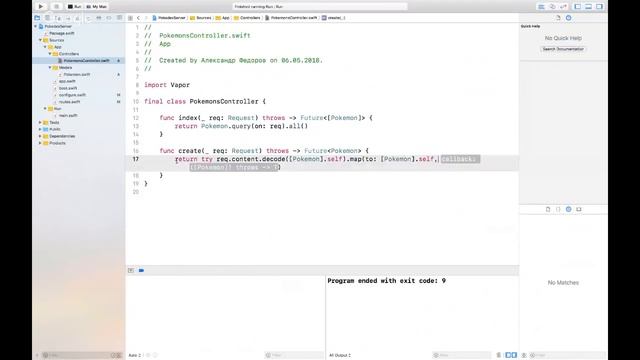Image resolution: width=640 pixels, height=360 pixels.
Task: Click Controllers in the jump bar
Action: 247,18
